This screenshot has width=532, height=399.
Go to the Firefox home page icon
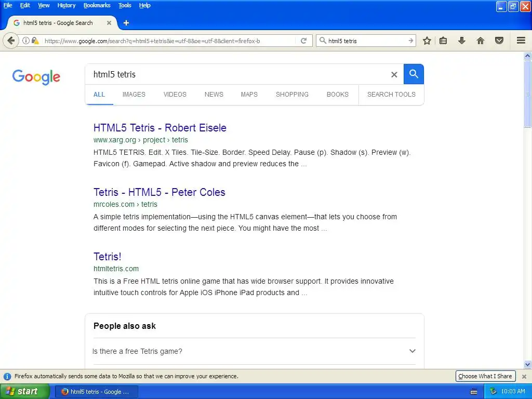click(x=480, y=41)
